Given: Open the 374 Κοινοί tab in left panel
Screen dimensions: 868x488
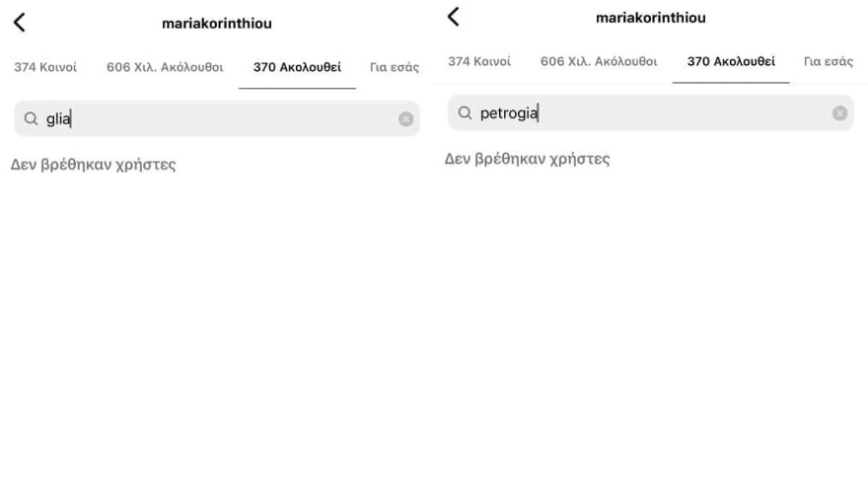Looking at the screenshot, I should pyautogui.click(x=45, y=67).
